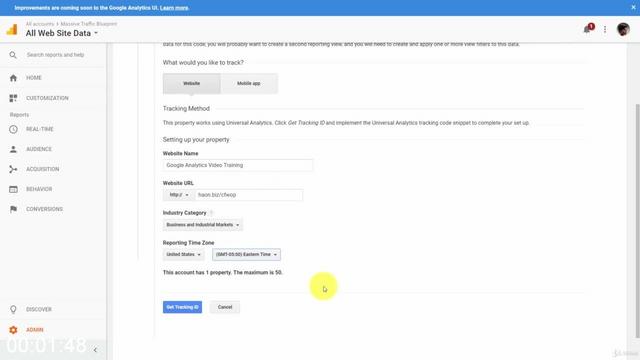Click the Industry Category help icon
This screenshot has height=360, width=640.
coord(211,213)
